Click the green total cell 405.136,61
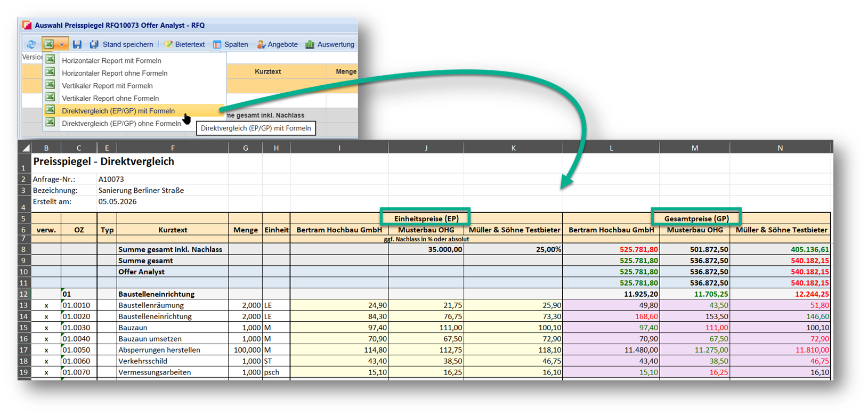Image resolution: width=868 pixels, height=415 pixels. pyautogui.click(x=780, y=249)
